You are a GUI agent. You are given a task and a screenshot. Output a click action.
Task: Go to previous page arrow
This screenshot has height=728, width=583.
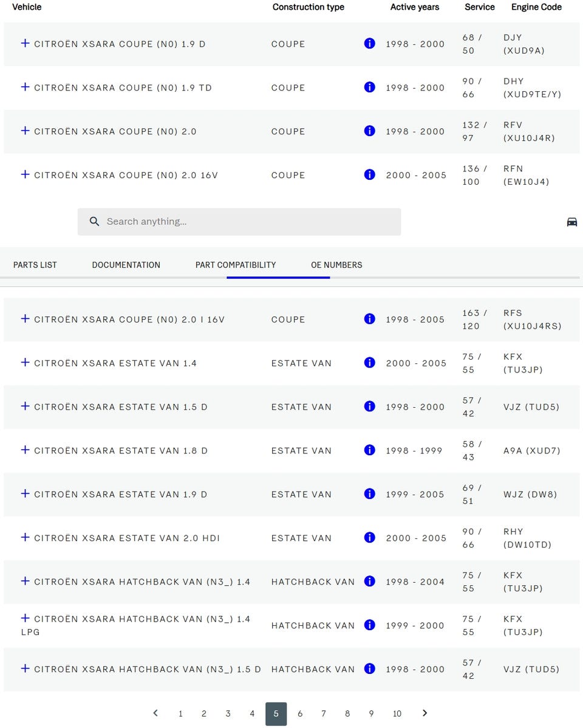[x=155, y=713]
